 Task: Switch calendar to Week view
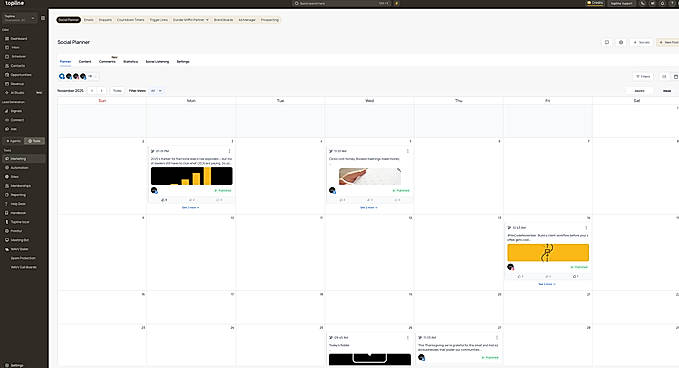(667, 91)
